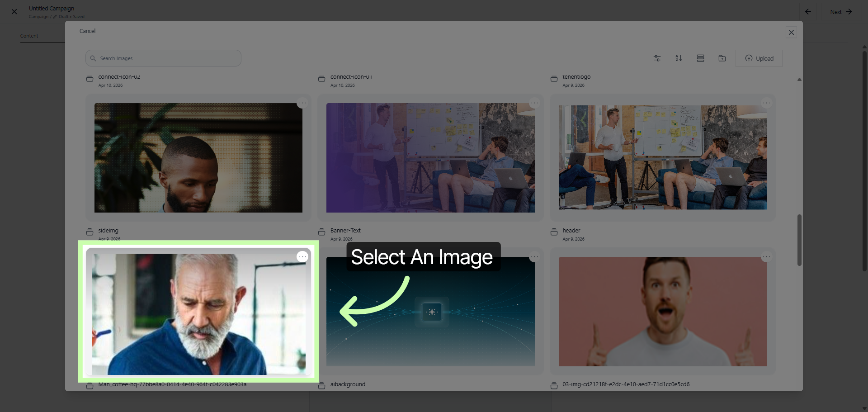Click the tenentlogo file name
868x412 pixels.
[x=576, y=77]
